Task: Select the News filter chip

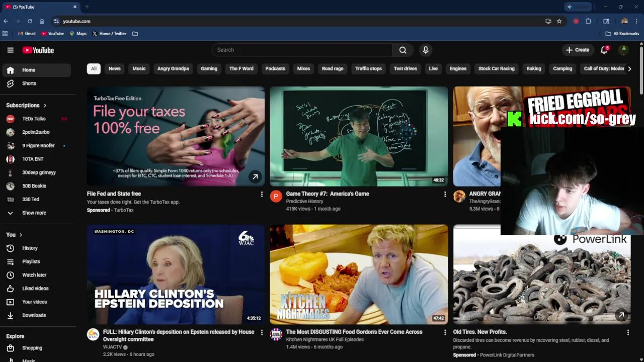Action: pos(115,69)
